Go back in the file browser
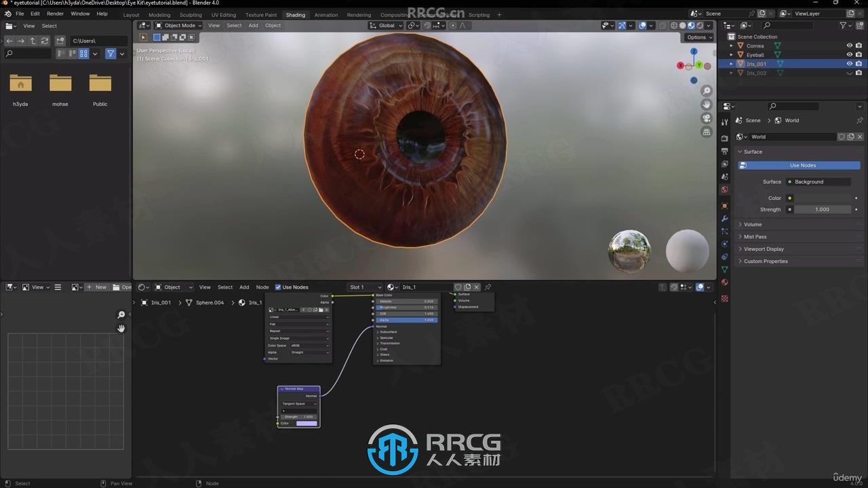Viewport: 868px width, 488px height. [x=9, y=41]
